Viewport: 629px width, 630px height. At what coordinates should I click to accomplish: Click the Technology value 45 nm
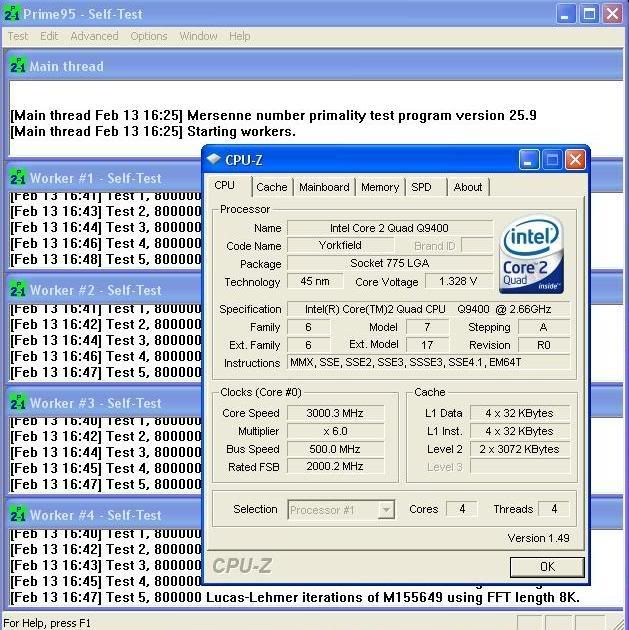(x=315, y=281)
